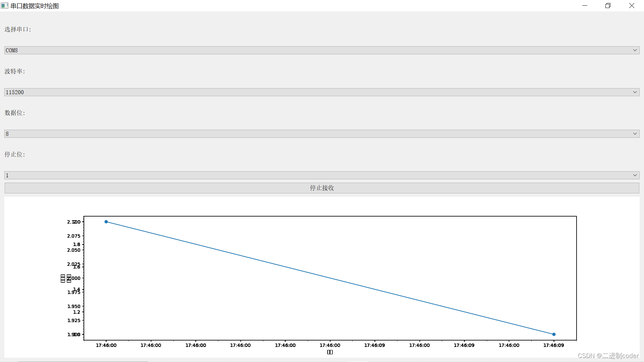644x362 pixels.
Task: Click the rightmost 17:46:09 x-axis tick label
Action: tap(553, 345)
